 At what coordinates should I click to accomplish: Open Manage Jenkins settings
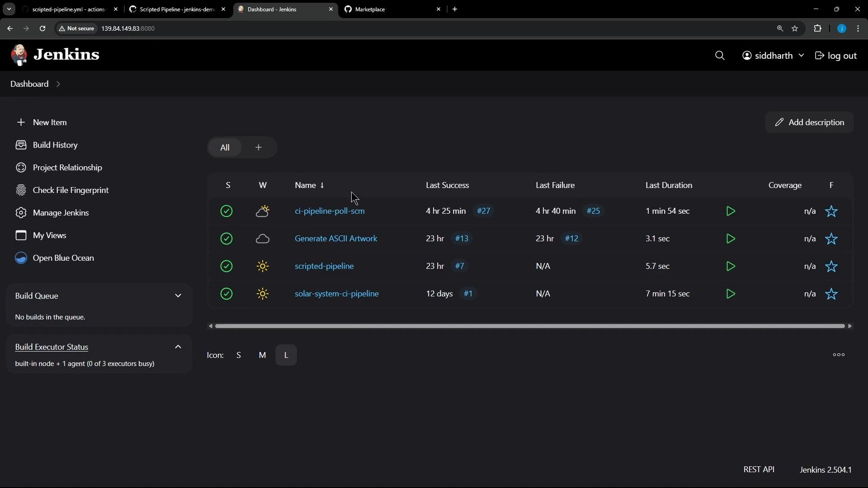coord(52,213)
